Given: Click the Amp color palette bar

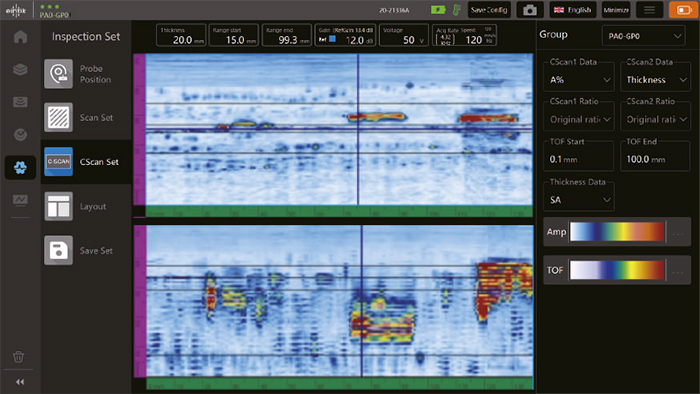Looking at the screenshot, I should [x=617, y=232].
